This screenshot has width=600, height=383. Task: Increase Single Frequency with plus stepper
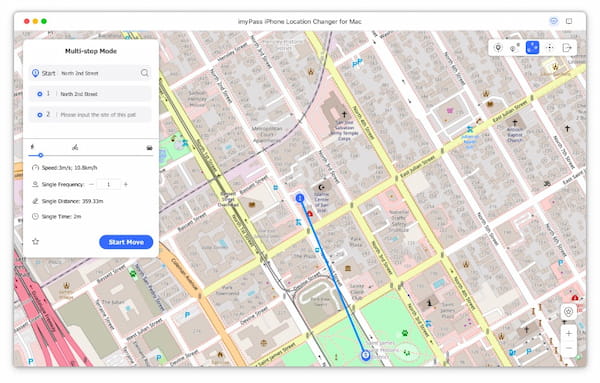[126, 184]
